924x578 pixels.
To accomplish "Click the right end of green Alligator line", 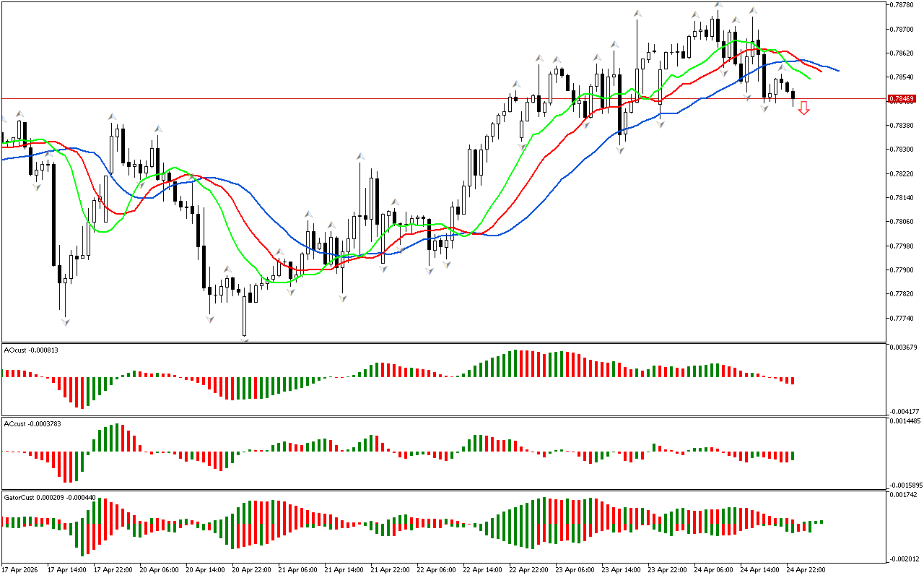I will [x=809, y=78].
